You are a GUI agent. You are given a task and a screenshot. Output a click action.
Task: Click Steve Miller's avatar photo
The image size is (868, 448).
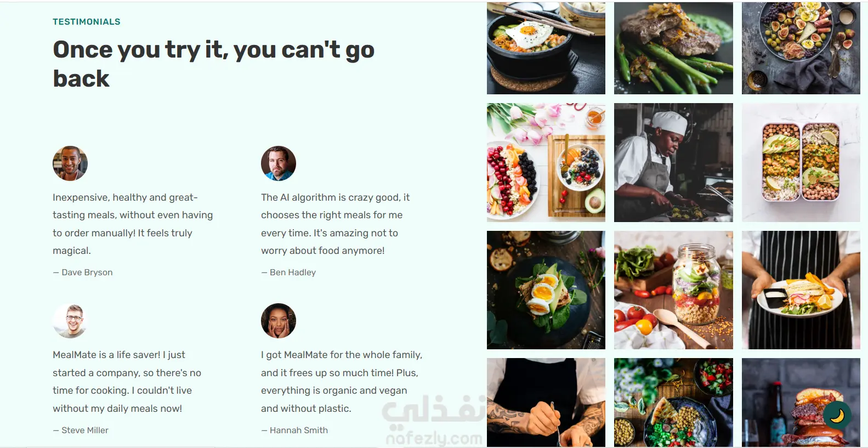click(x=70, y=321)
